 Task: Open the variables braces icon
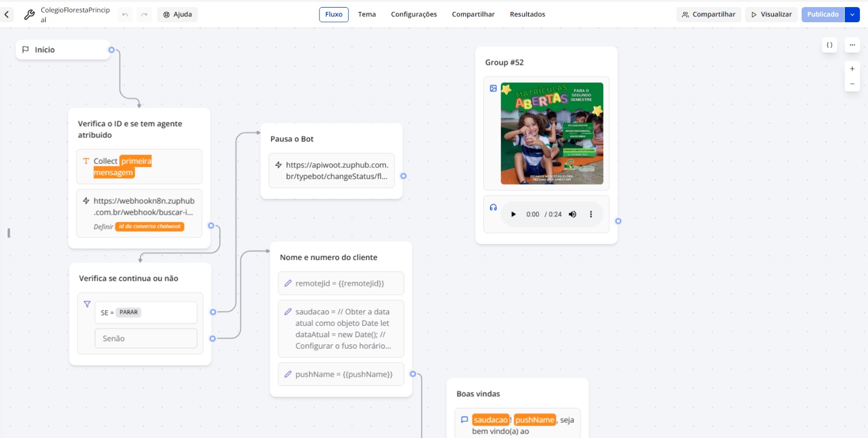[829, 45]
